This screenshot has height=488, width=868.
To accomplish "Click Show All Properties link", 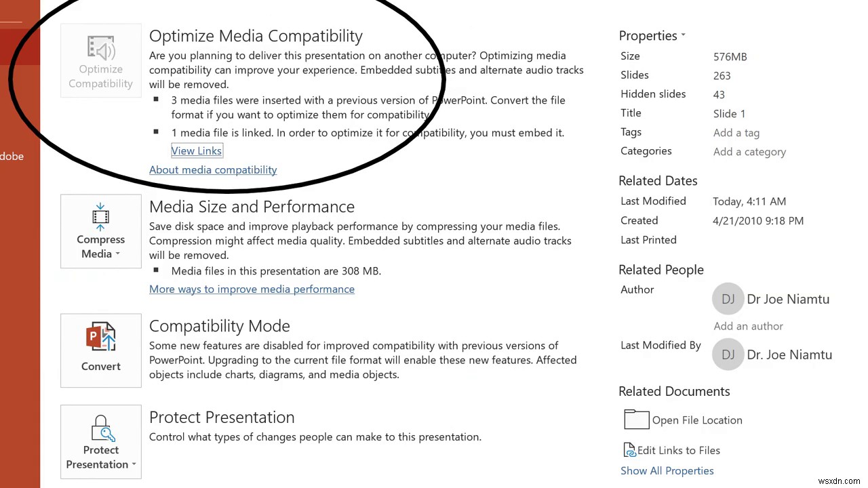I will point(667,470).
